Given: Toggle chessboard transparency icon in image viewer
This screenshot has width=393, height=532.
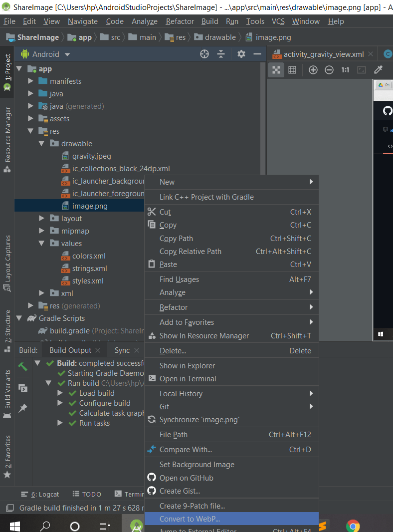Looking at the screenshot, I should pyautogui.click(x=276, y=70).
